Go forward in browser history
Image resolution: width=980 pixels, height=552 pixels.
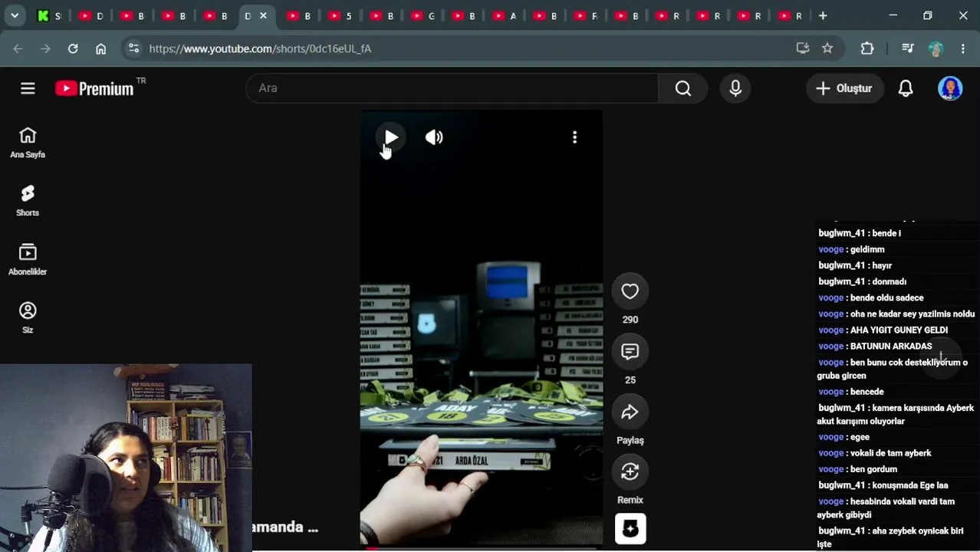click(x=45, y=48)
